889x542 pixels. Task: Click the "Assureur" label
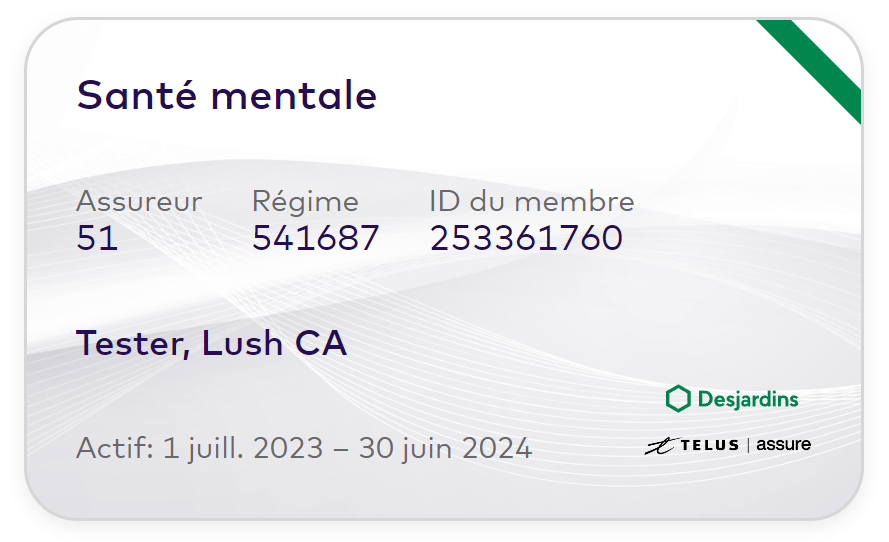pyautogui.click(x=139, y=202)
